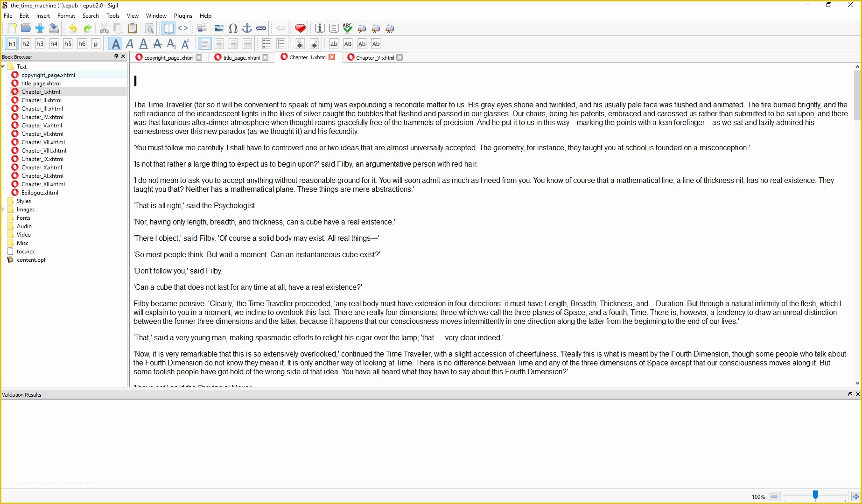Apply normal paragraph style
Screen dimensions: 862x504
point(96,44)
